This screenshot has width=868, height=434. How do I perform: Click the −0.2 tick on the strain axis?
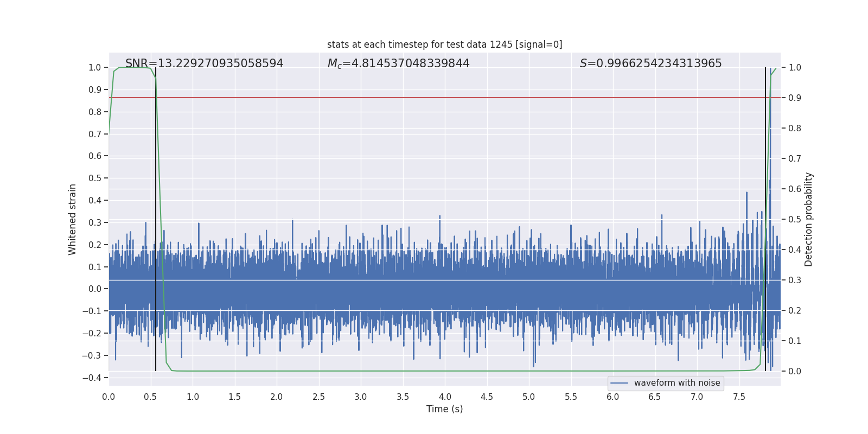point(92,333)
